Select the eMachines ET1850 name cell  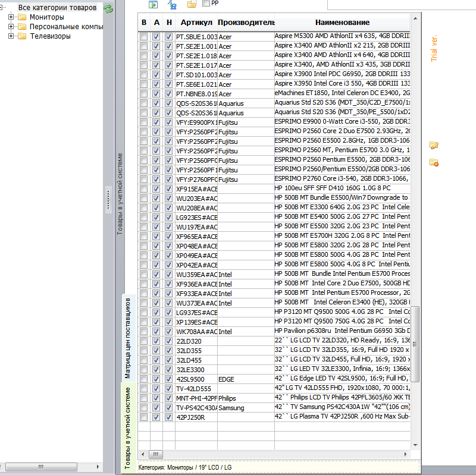click(342, 93)
